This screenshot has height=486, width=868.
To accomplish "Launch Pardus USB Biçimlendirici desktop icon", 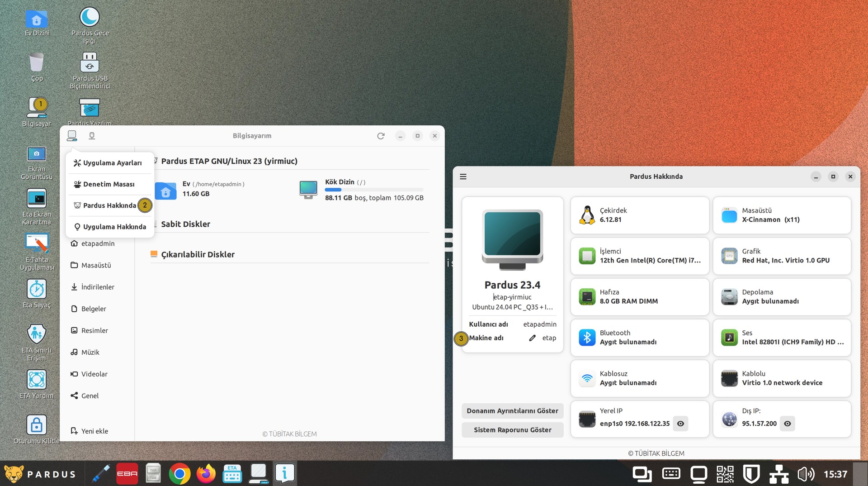I will (90, 70).
